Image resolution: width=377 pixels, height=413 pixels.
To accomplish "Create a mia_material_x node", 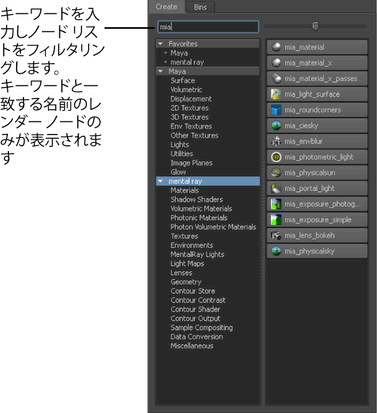I will [x=317, y=63].
